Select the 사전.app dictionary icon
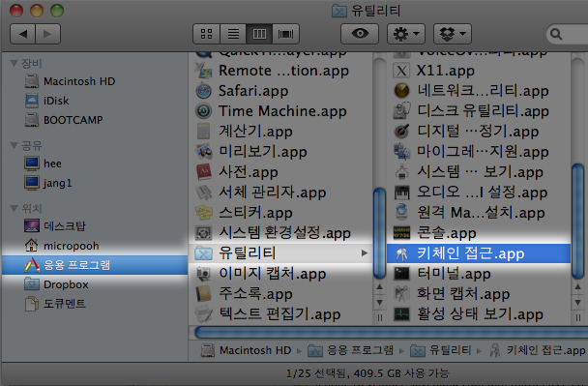Image resolution: width=588 pixels, height=386 pixels. pos(204,172)
